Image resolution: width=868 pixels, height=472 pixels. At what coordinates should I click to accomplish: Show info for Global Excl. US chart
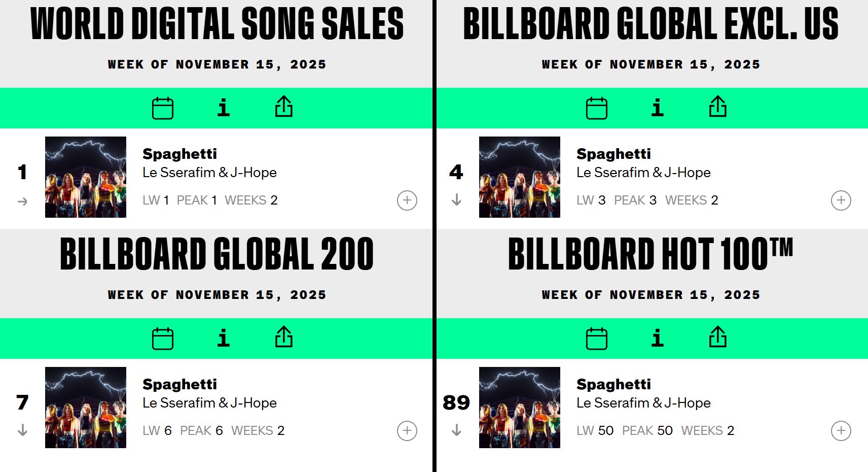(657, 108)
